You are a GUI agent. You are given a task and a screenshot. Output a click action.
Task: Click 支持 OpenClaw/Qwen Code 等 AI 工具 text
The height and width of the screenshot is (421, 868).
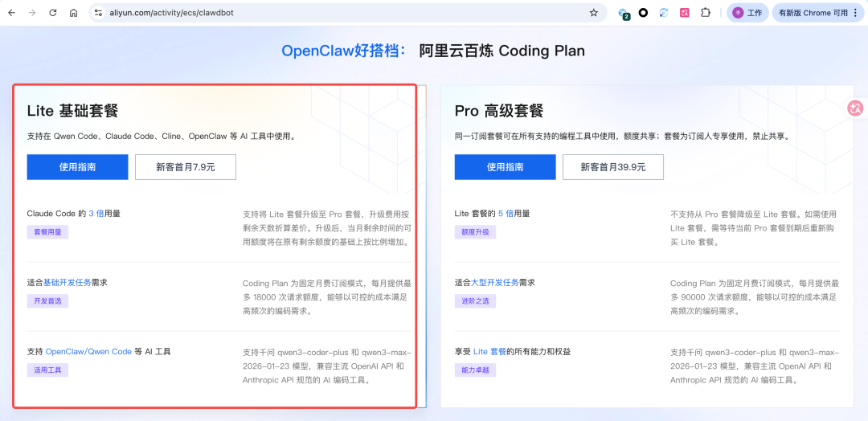[x=99, y=352]
